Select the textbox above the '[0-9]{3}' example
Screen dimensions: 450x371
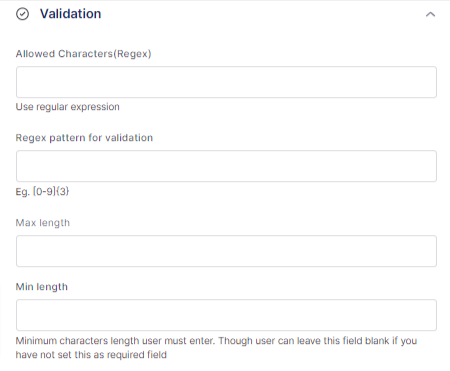point(226,166)
